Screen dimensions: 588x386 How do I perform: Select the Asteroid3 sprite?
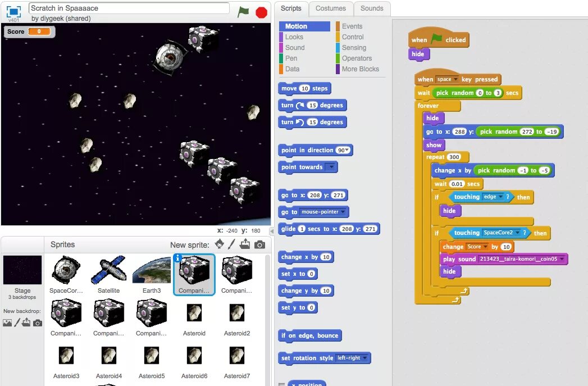[66, 361]
